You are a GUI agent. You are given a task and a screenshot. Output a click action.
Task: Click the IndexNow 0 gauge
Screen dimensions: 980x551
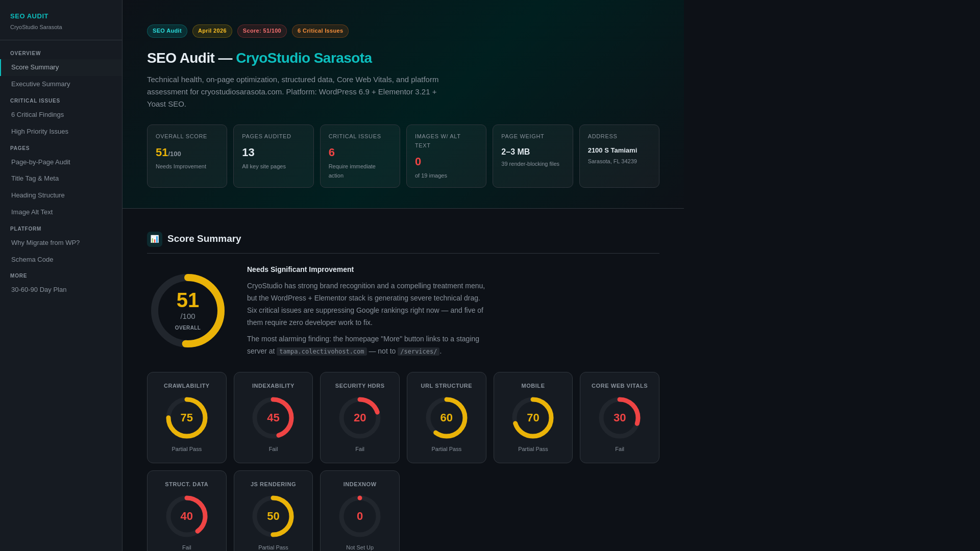pos(360,516)
